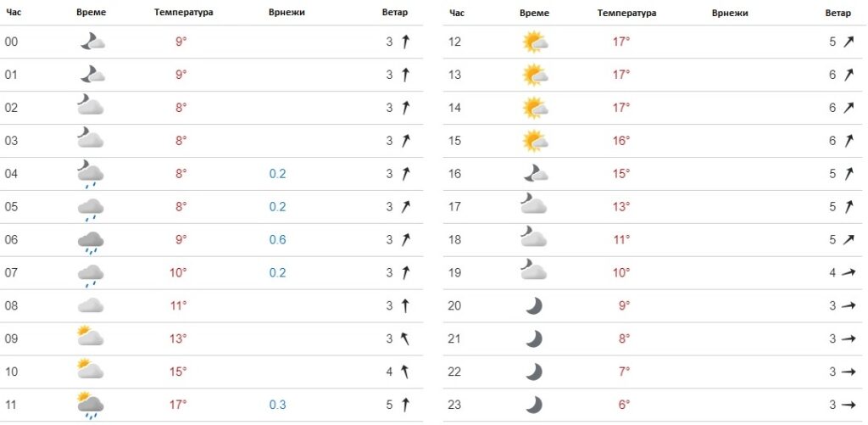Screen dimensions: 868x425
Task: Click the 0.6 precipitation value at hour 06
Action: (x=277, y=240)
